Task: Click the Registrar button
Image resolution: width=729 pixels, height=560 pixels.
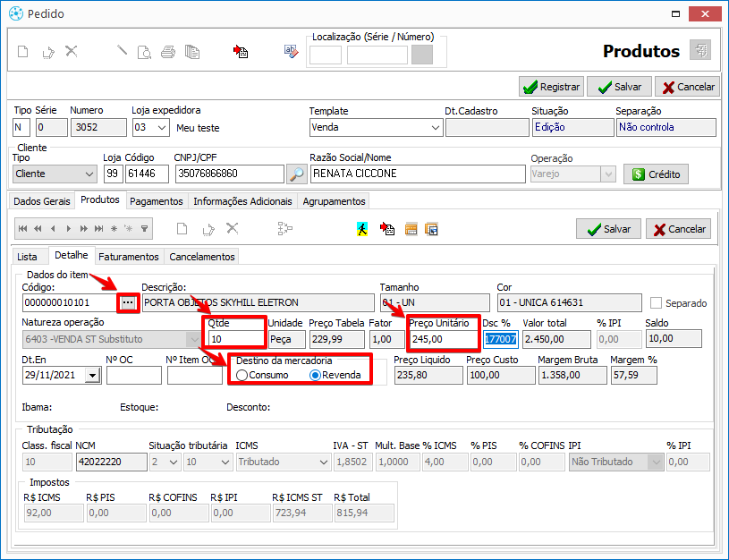Action: pos(551,87)
